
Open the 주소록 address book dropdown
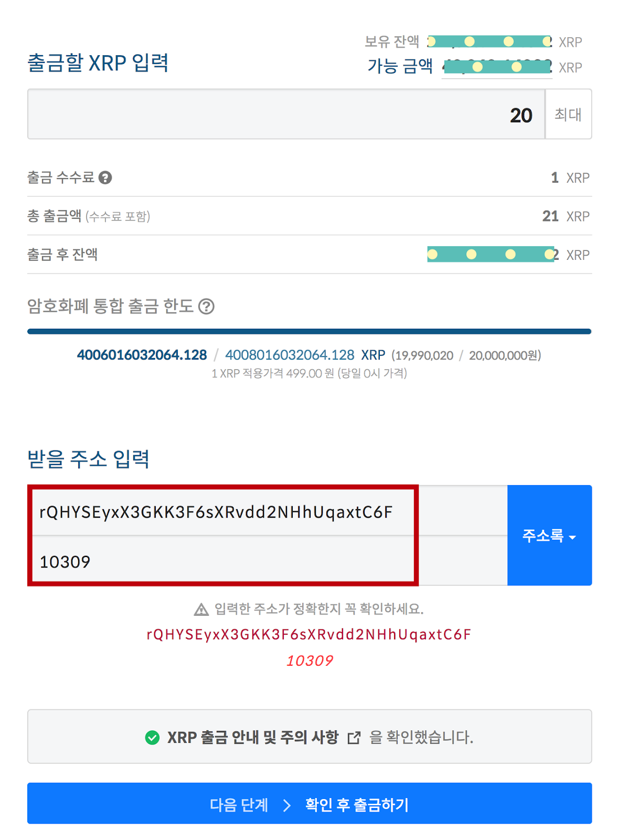click(x=549, y=535)
